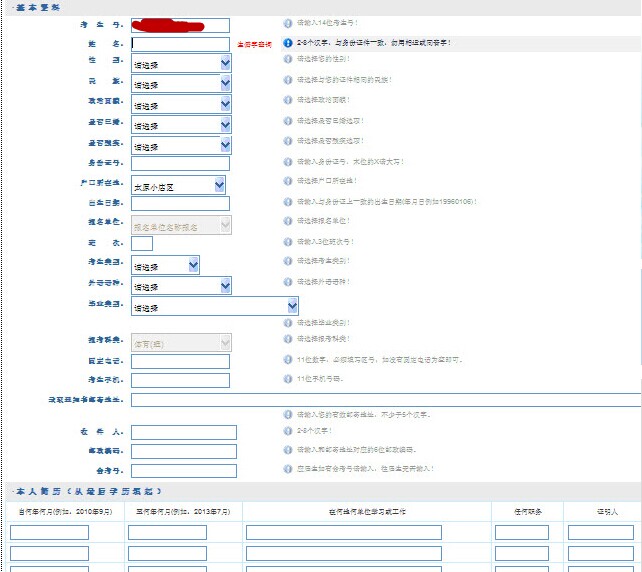Open the red 生僻字查询 link
This screenshot has height=572, width=642.
pyautogui.click(x=254, y=45)
